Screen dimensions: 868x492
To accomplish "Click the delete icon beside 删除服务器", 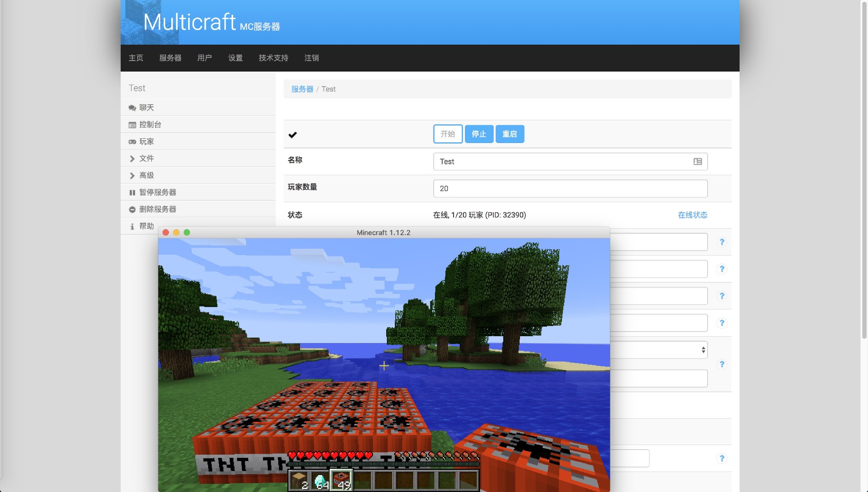I will tap(132, 210).
